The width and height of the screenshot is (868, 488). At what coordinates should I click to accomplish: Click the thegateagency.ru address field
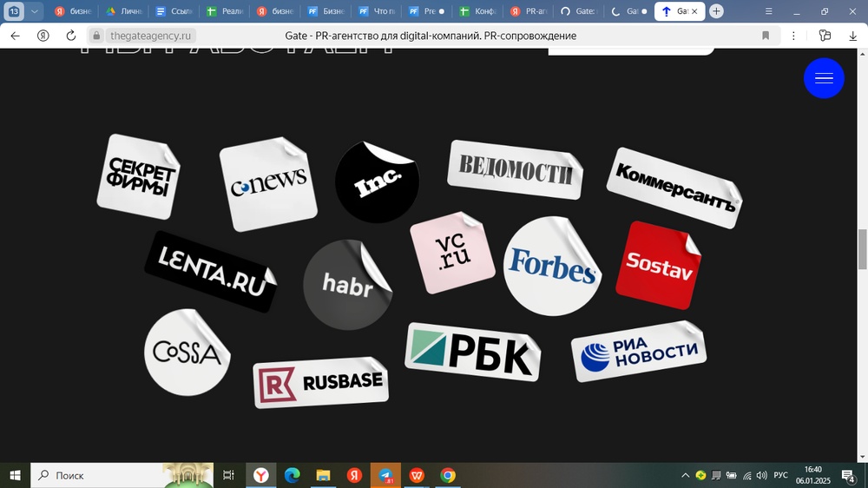click(x=150, y=36)
